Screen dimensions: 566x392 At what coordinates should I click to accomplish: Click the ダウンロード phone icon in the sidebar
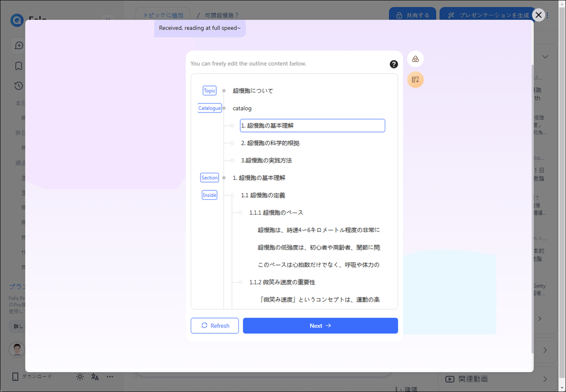pos(15,377)
